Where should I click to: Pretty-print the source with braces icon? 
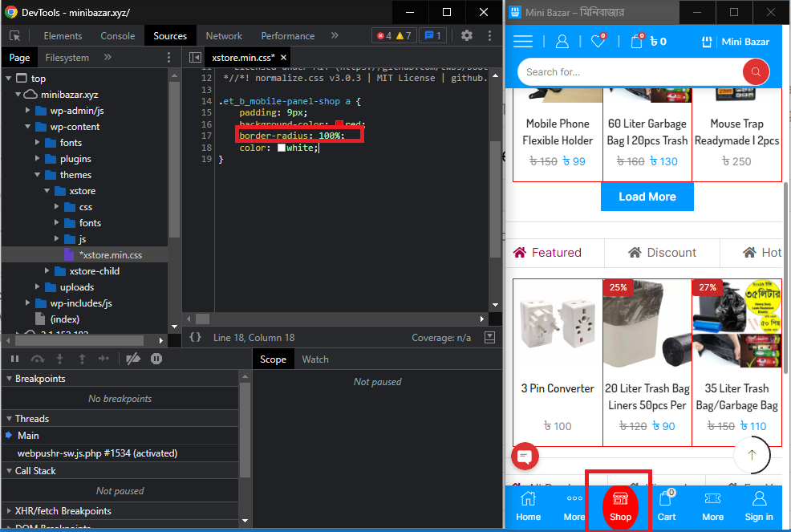pos(195,337)
